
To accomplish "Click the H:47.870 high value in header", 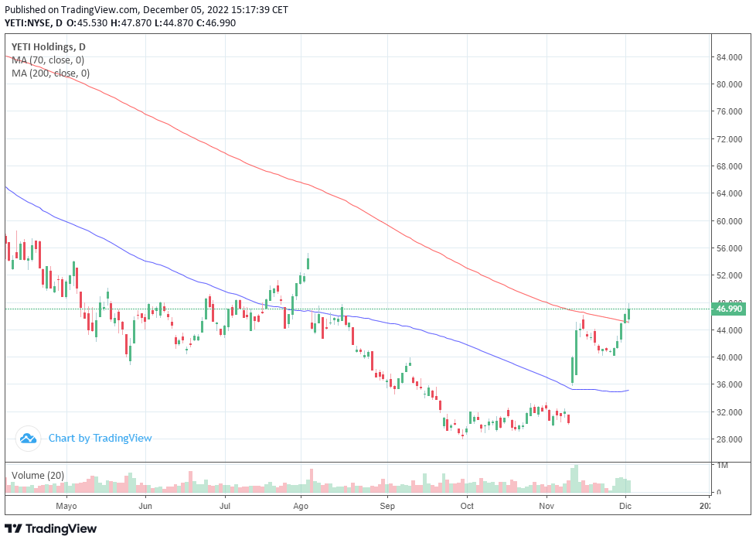I will (131, 22).
